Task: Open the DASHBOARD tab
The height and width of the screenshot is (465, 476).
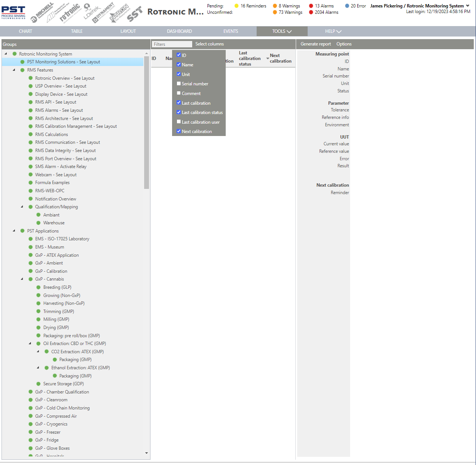Action: (180, 31)
